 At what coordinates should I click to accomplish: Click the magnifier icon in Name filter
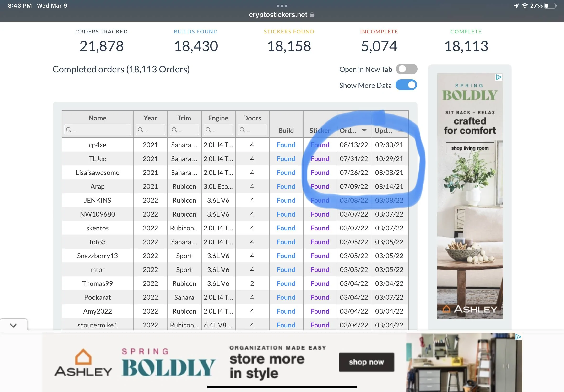69,130
